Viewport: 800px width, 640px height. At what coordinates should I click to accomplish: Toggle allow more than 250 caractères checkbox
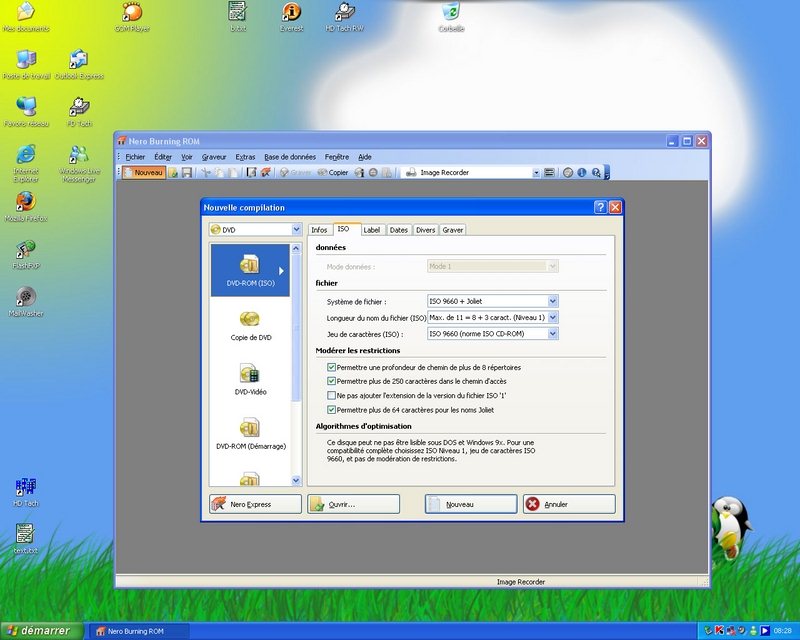332,381
